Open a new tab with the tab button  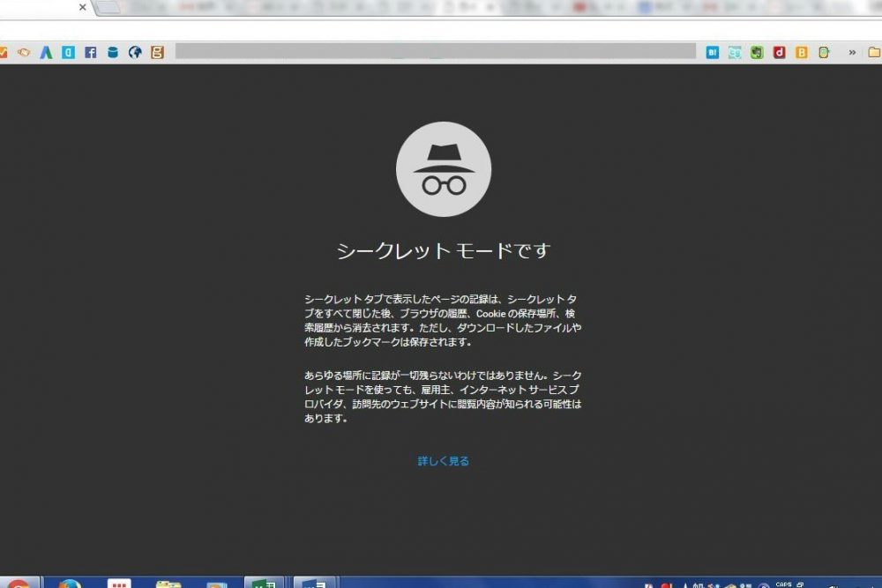(x=108, y=8)
